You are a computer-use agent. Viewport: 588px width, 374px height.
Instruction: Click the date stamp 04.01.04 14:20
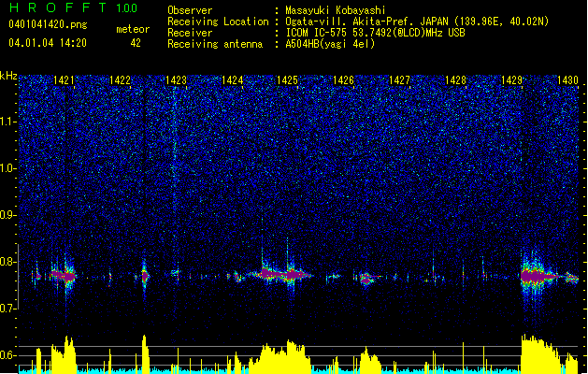tap(48, 43)
